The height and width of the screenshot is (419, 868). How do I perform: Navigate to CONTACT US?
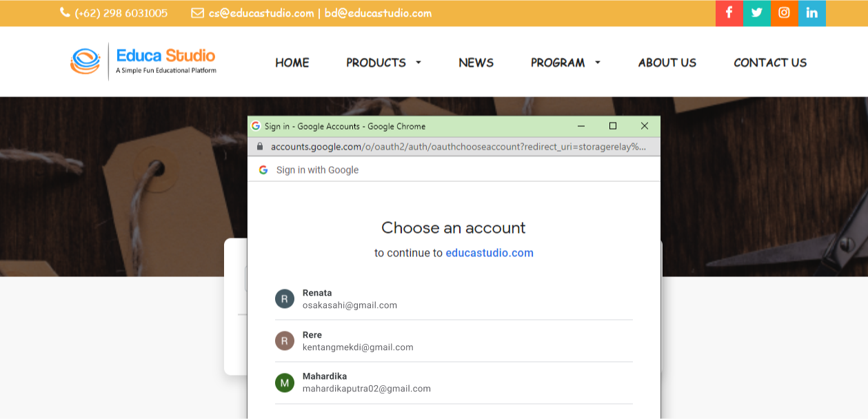(x=770, y=63)
